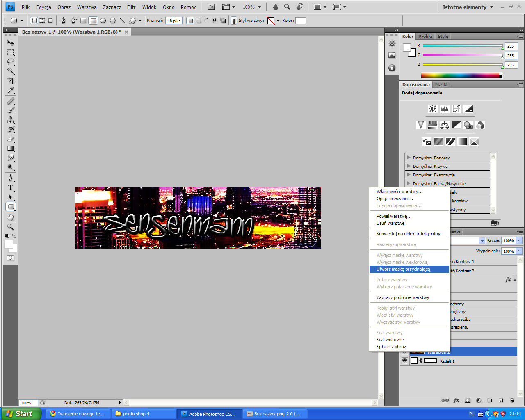This screenshot has height=420, width=525.
Task: Open the Krycie opacity slider arrow
Action: 519,240
